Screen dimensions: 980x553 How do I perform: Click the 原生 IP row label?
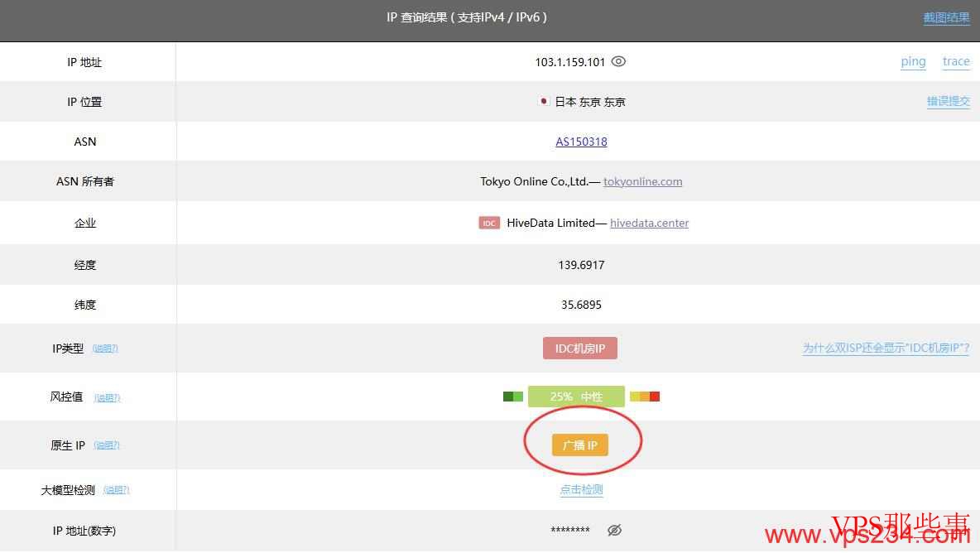coord(68,445)
